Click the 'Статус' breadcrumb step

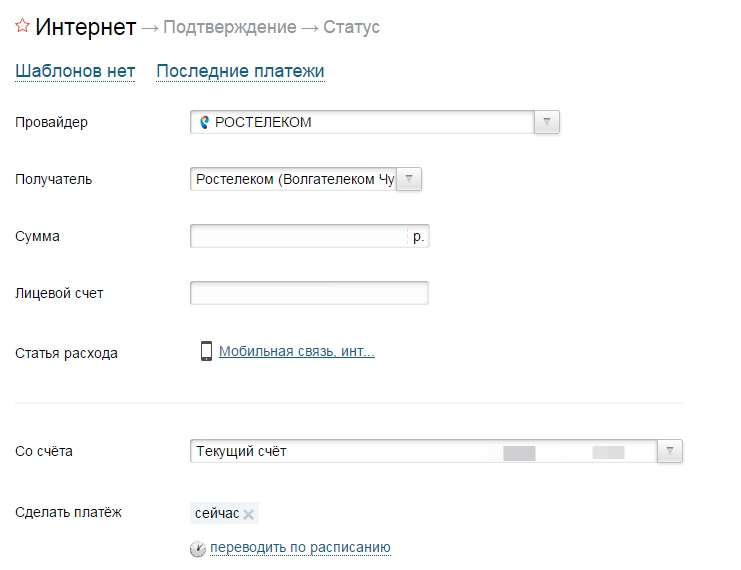(351, 27)
